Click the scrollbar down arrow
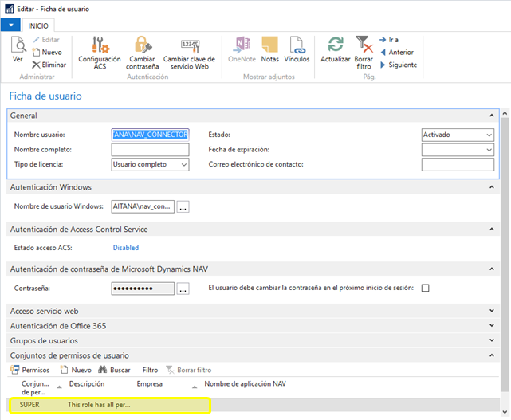 [x=505, y=412]
